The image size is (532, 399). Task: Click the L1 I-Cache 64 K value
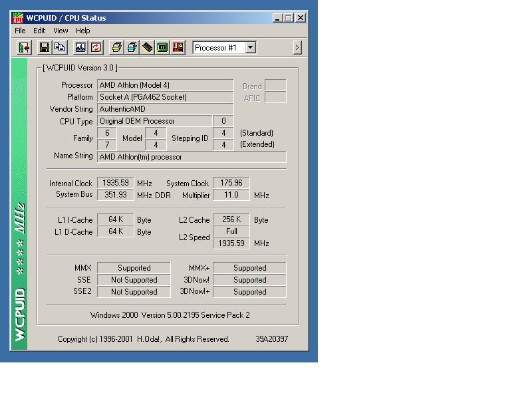[x=115, y=219]
